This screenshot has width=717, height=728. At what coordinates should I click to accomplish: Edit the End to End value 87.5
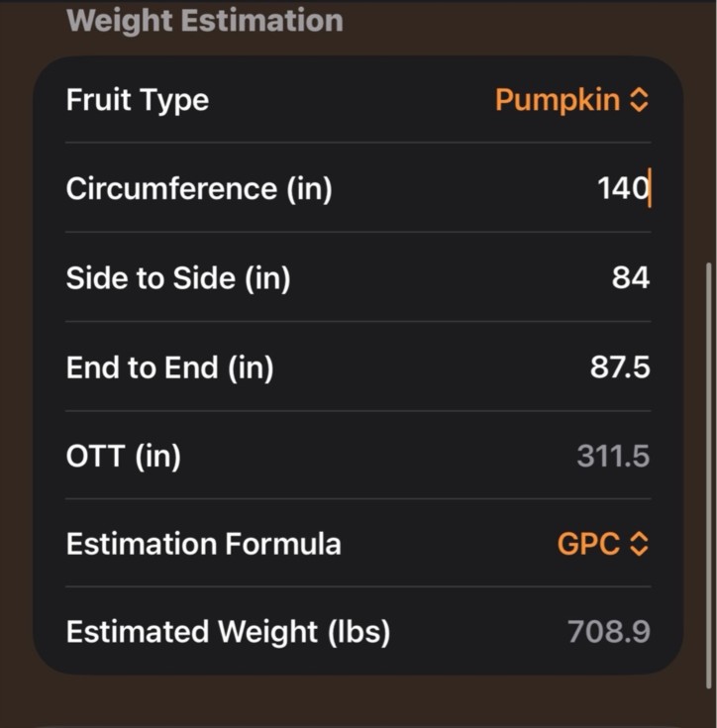point(620,367)
